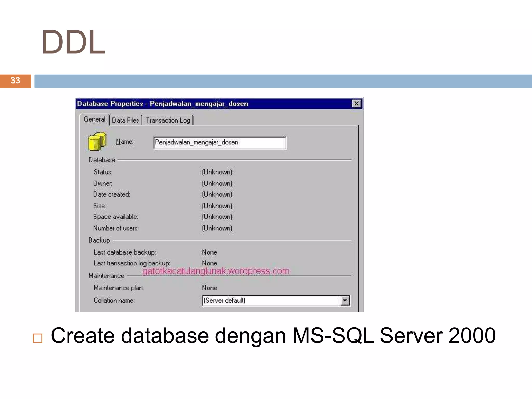Click the None value for Maintenance plan
Screen dimensions: 532x399
click(x=209, y=288)
